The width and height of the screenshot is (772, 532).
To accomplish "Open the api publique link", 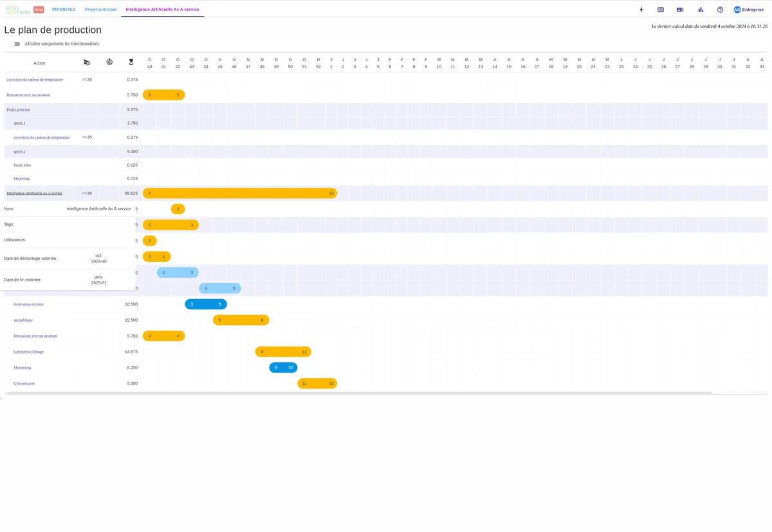I will coord(23,320).
